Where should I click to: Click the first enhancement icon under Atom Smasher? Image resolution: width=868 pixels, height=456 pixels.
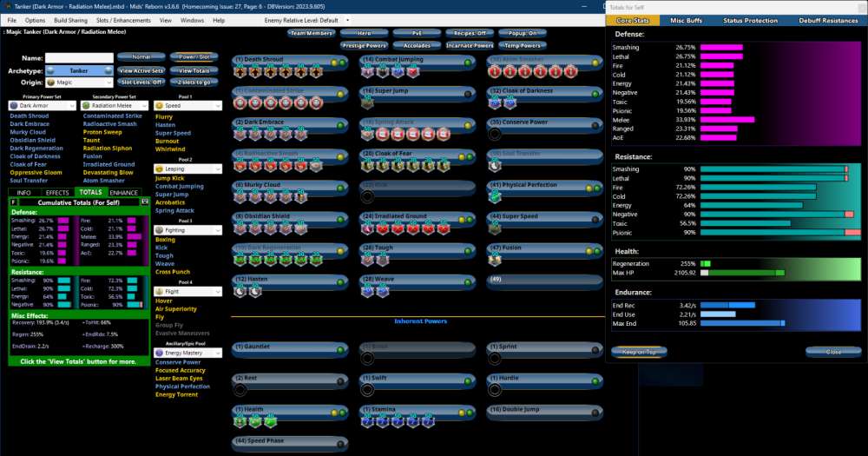tap(495, 71)
